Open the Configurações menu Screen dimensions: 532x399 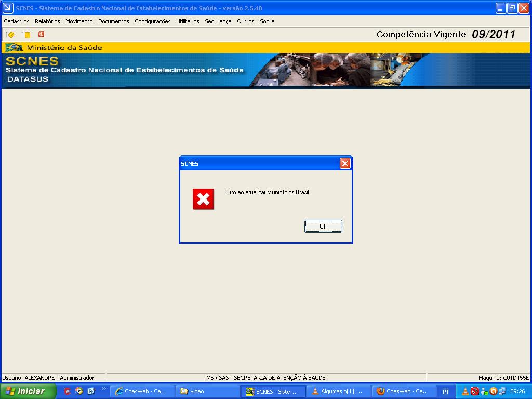(x=152, y=21)
